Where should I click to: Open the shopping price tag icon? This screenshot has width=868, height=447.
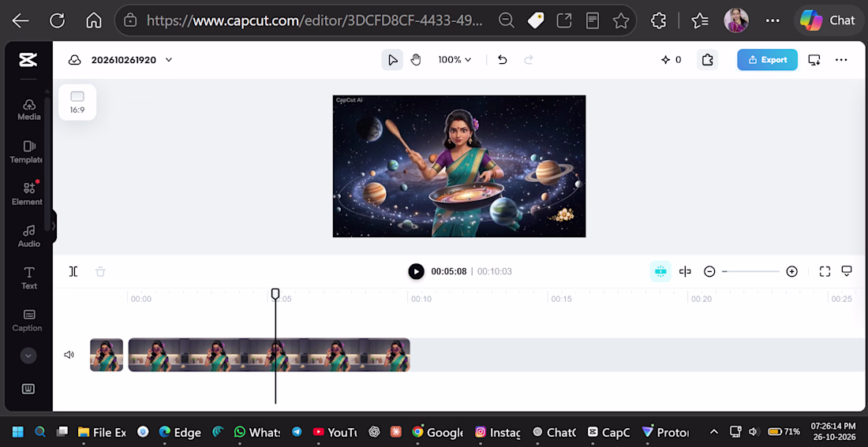tap(535, 20)
